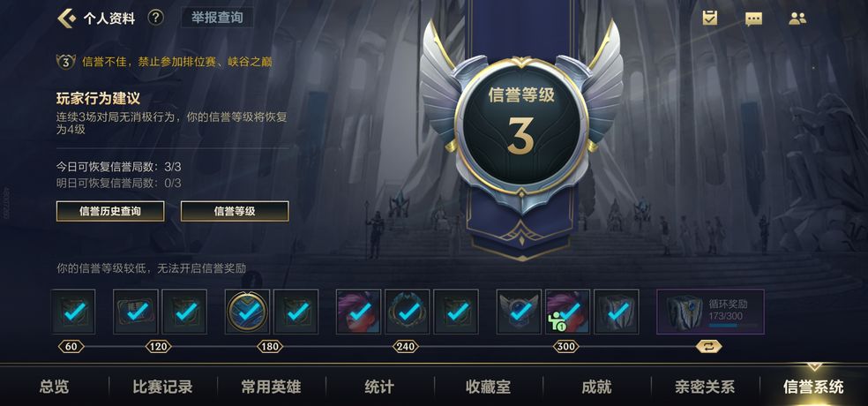The height and width of the screenshot is (406, 868).
Task: Expand the arrow above the 信誉系统 tab
Action: [x=813, y=366]
